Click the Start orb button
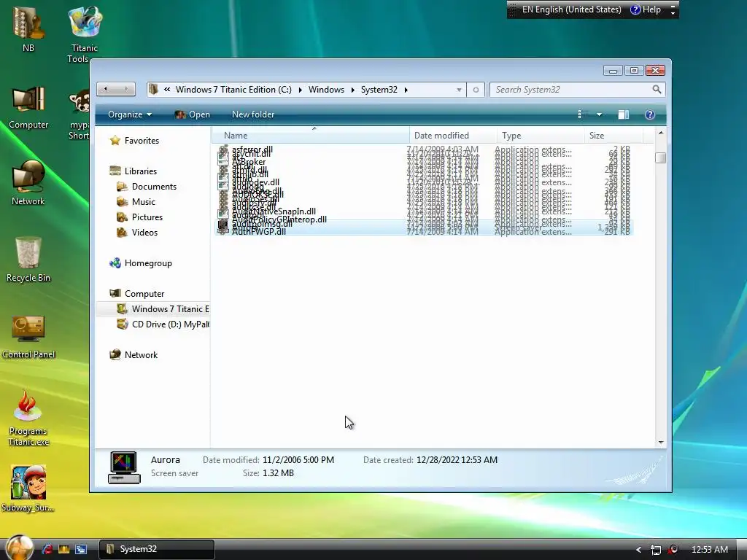This screenshot has width=747, height=560. point(19,548)
